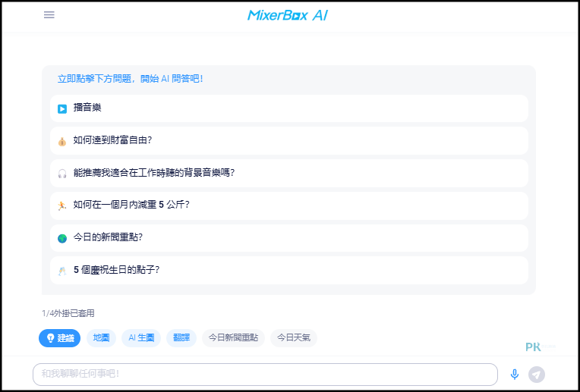Ask 如何達到財富自由?
Image resolution: width=580 pixels, height=392 pixels.
point(289,141)
